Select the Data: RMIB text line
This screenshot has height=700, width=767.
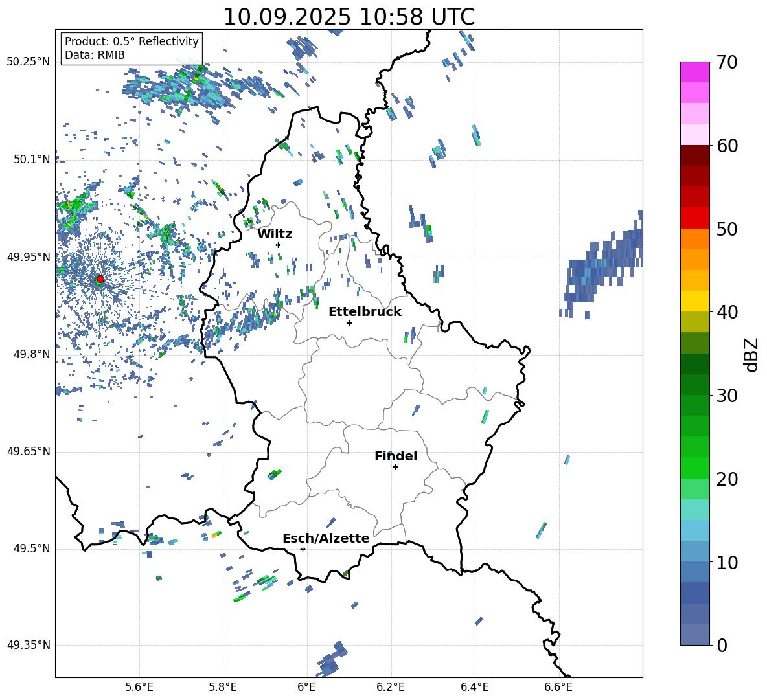[x=95, y=55]
